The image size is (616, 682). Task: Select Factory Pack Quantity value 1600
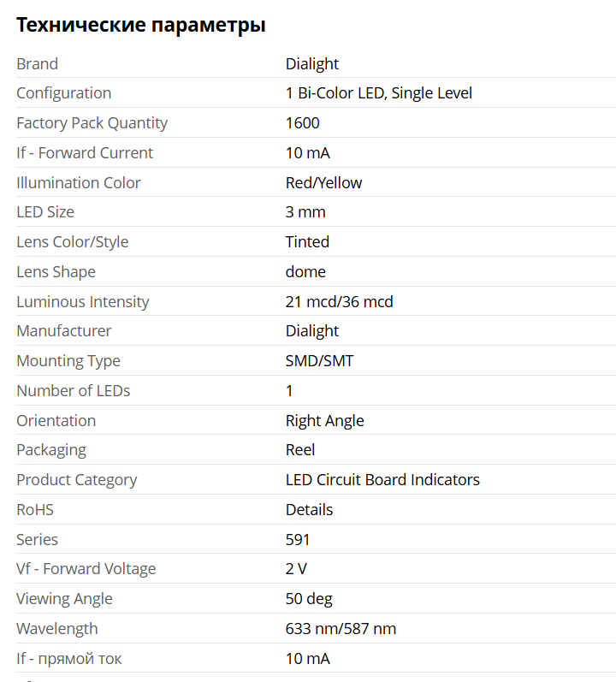coord(303,123)
